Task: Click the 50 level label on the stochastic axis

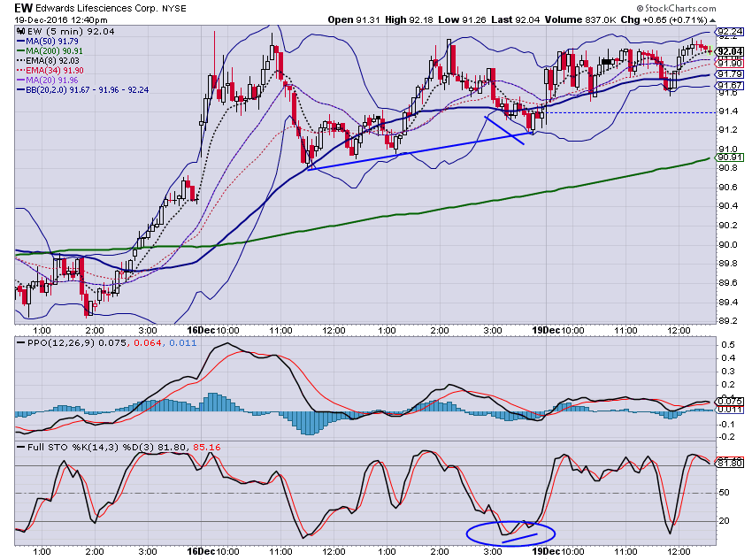Action: (x=725, y=493)
